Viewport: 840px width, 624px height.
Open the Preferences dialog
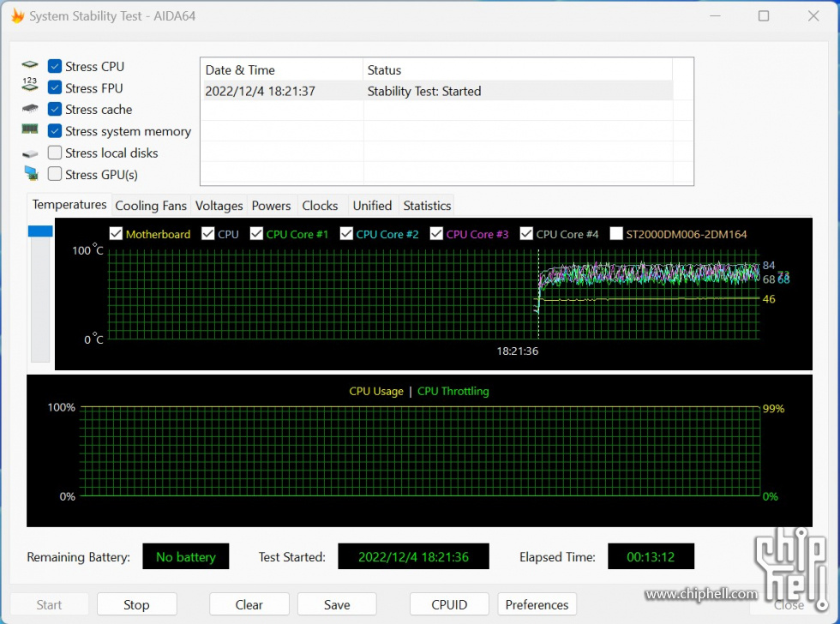point(537,605)
